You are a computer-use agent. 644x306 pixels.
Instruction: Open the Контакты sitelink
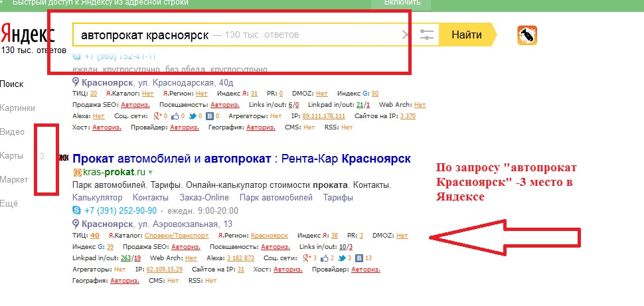point(151,198)
